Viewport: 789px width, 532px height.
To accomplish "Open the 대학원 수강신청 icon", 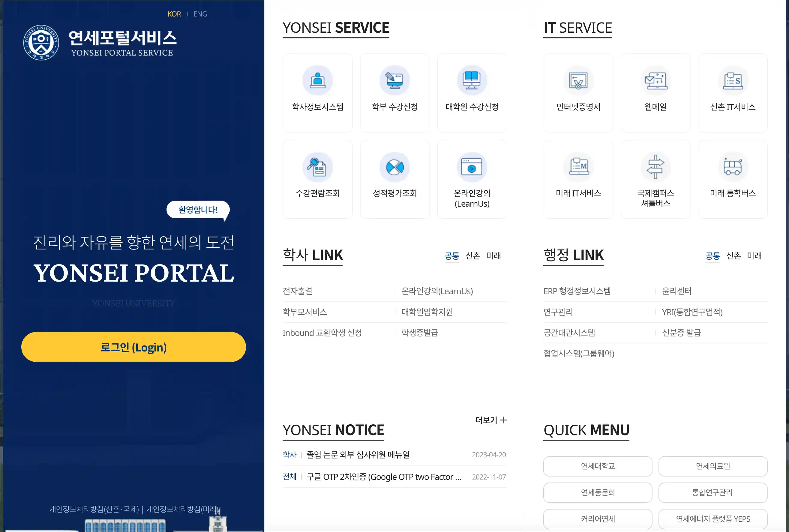I will tap(472, 80).
